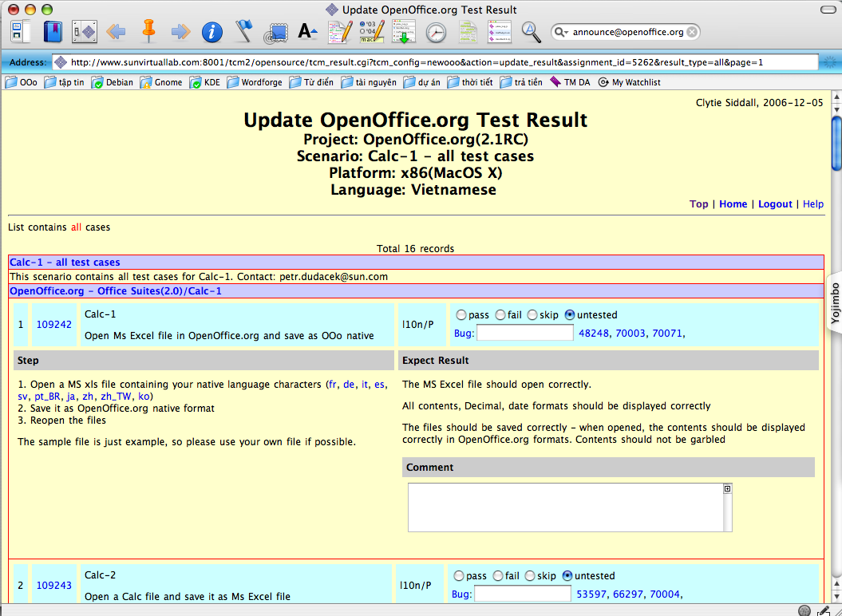
Task: Click the magnifying glass find icon
Action: 531,32
